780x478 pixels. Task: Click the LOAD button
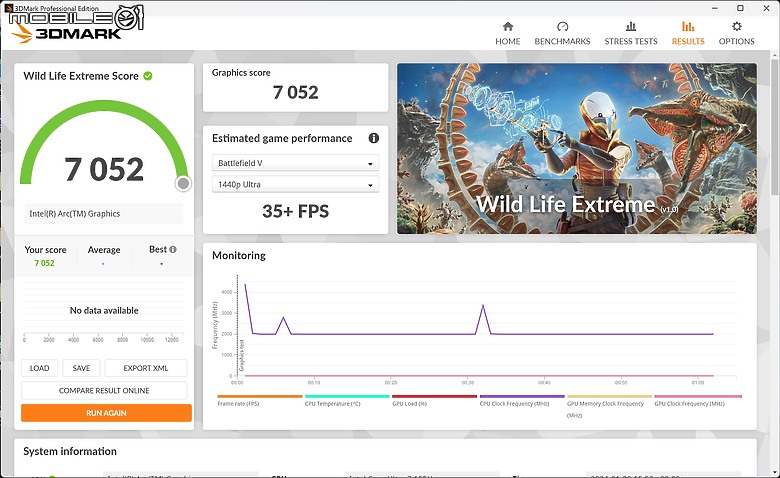[39, 368]
